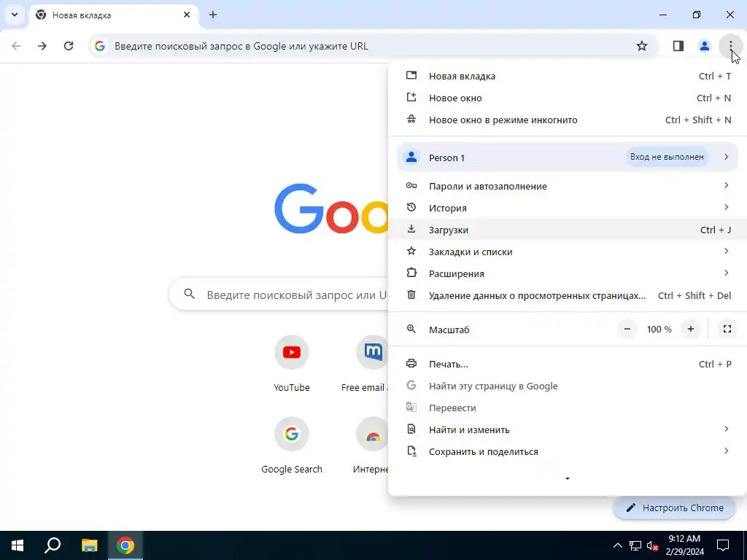Select Печать... menu item
Screen dimensions: 747x560
(568, 365)
